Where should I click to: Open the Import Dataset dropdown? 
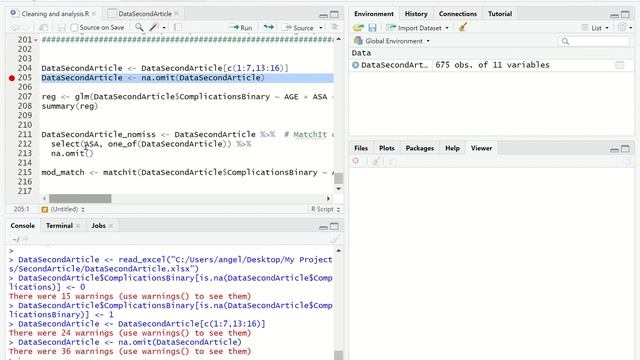pos(447,28)
